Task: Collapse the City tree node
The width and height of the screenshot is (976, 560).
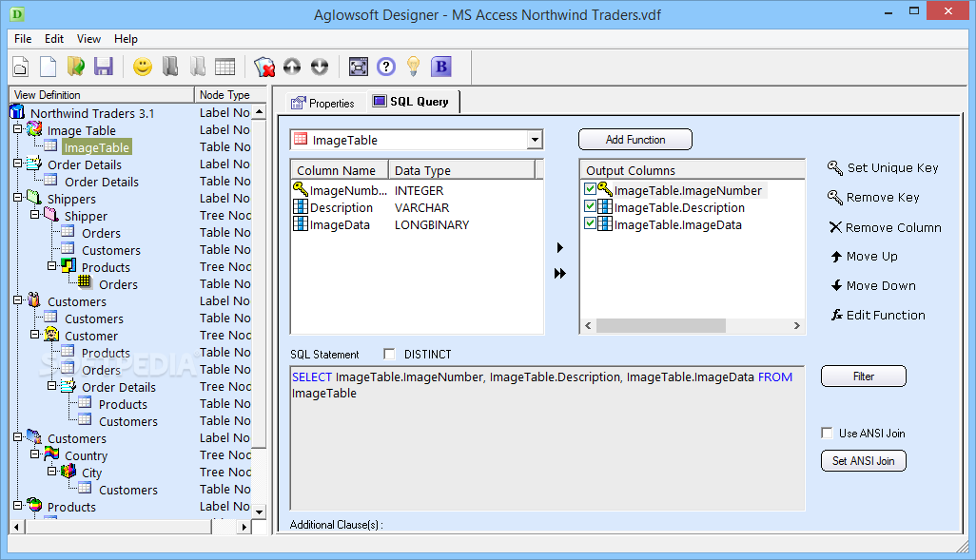Action: point(52,471)
